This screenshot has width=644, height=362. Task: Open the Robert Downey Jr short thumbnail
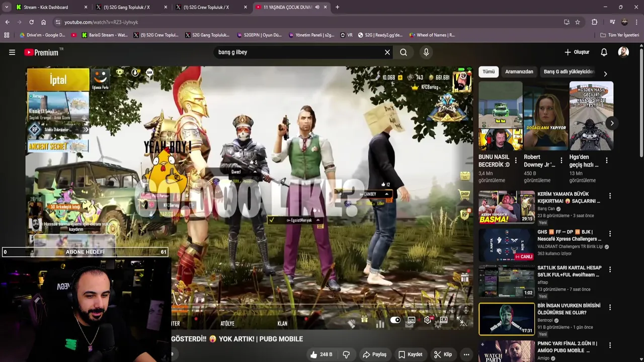(x=546, y=116)
